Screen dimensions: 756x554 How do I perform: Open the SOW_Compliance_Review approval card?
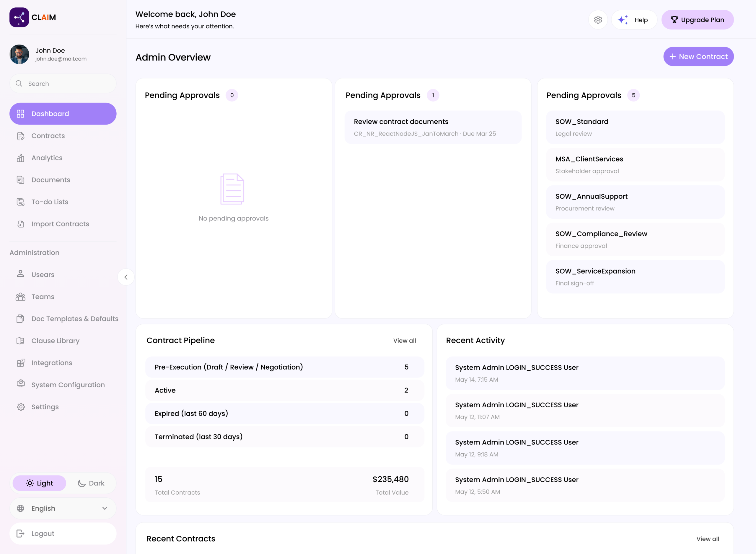(x=635, y=239)
